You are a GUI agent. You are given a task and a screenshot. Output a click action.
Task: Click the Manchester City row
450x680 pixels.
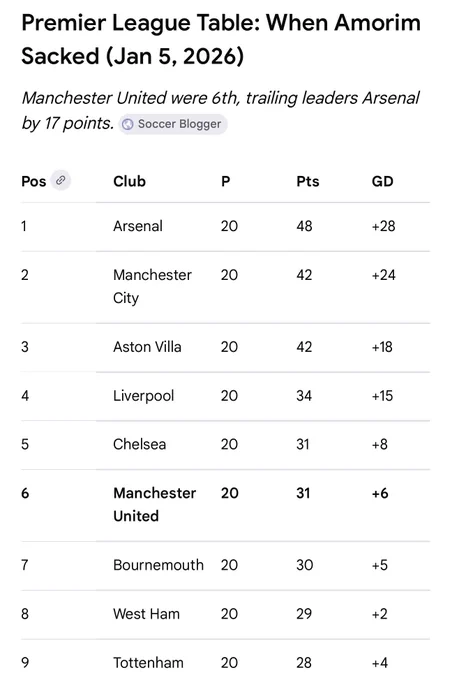pyautogui.click(x=225, y=287)
